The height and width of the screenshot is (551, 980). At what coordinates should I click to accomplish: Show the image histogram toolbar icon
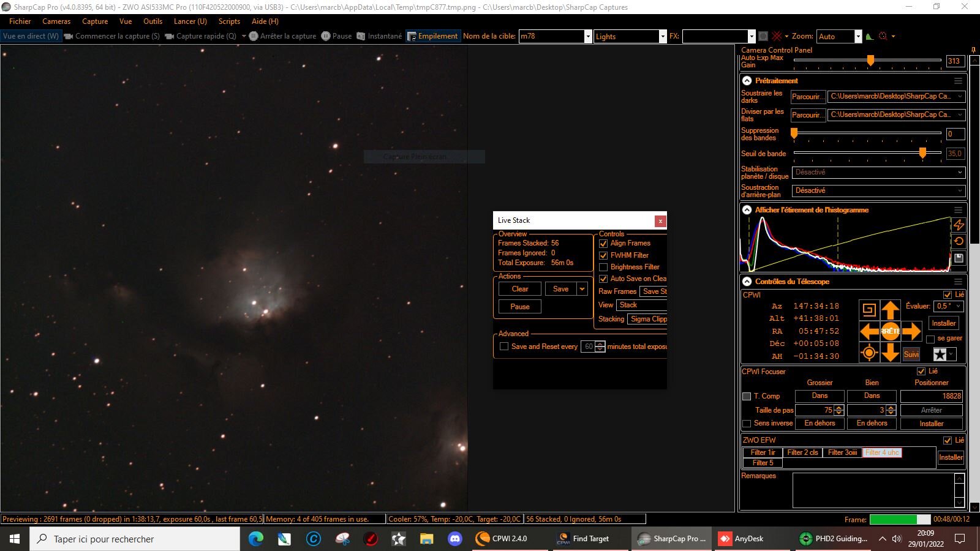[x=870, y=36]
